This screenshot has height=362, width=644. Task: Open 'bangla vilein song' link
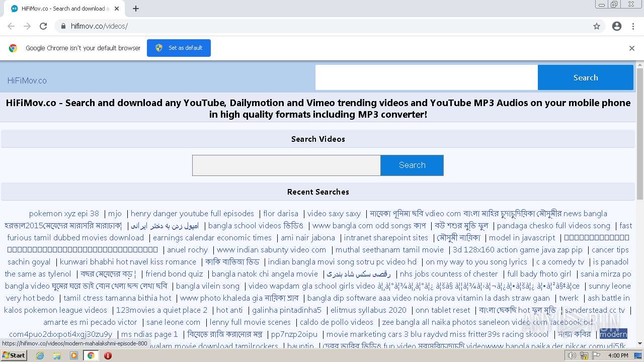point(208,286)
